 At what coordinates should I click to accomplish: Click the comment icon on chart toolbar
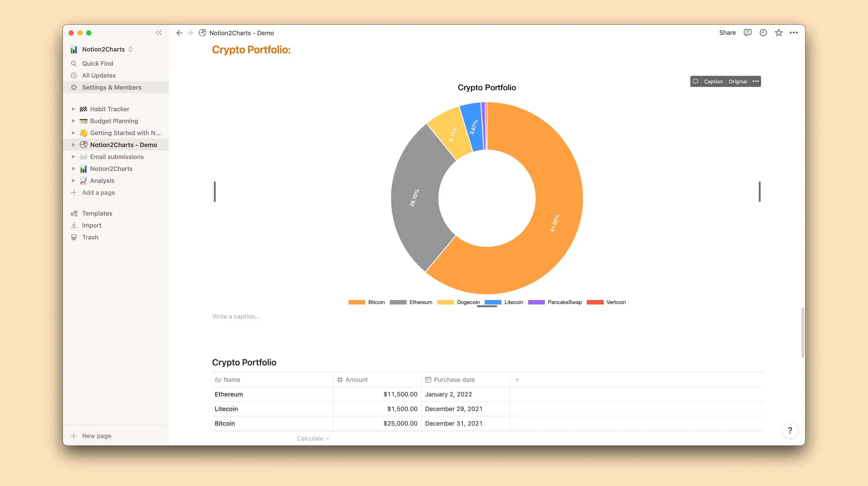point(696,82)
